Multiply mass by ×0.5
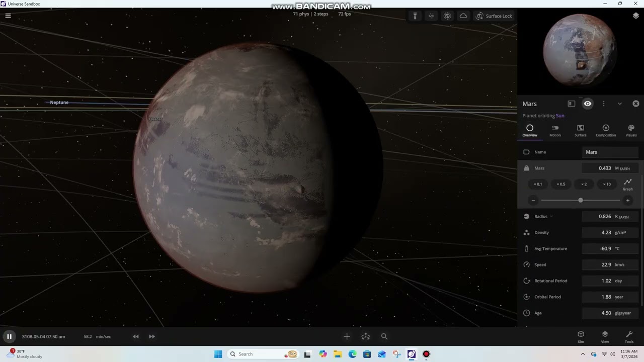This screenshot has width=644, height=362. click(561, 184)
